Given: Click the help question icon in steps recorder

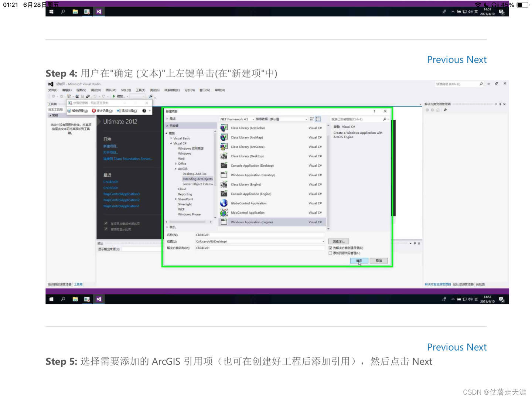Looking at the screenshot, I should 144,111.
